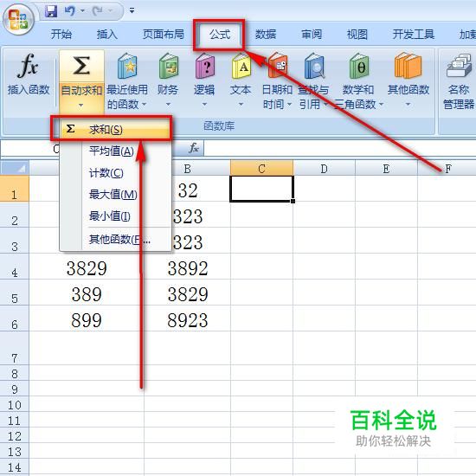Choose 计数(C) from the menu

coord(115,173)
